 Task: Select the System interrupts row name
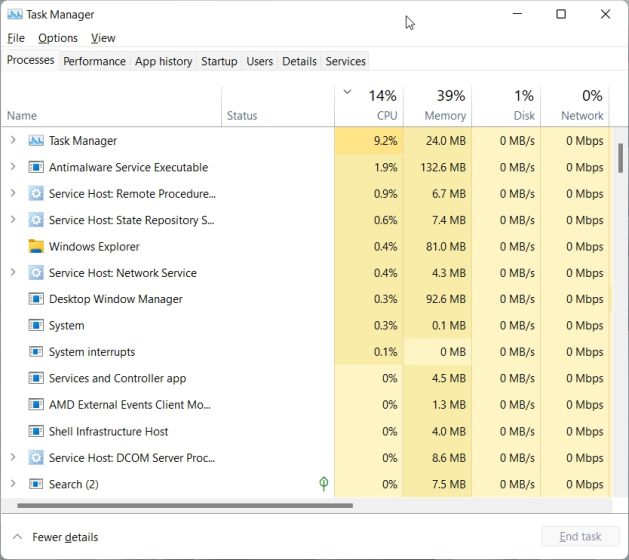[x=92, y=352]
